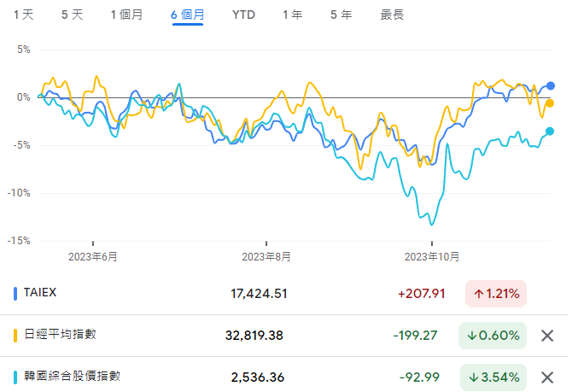Viewport: 572px width, 392px height.
Task: Select the 1 天 time range tab
Action: (24, 15)
